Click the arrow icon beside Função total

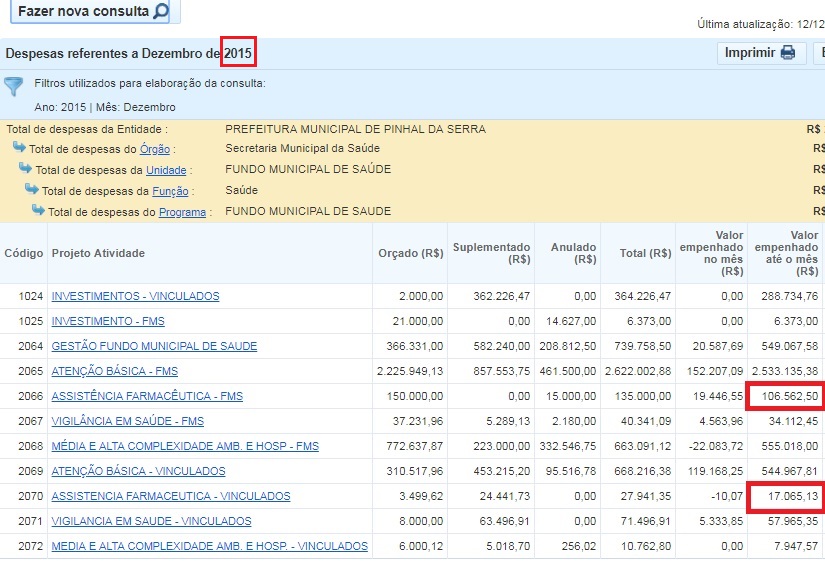click(x=32, y=190)
